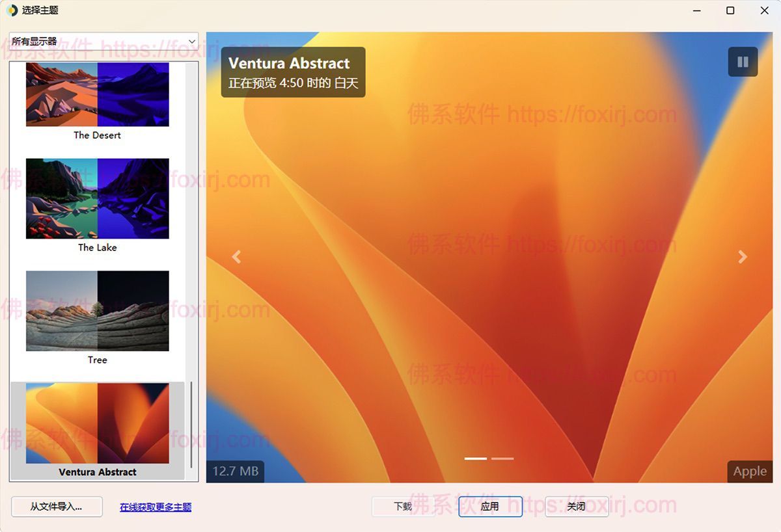
Task: Select The Lake theme thumbnail
Action: pos(97,199)
